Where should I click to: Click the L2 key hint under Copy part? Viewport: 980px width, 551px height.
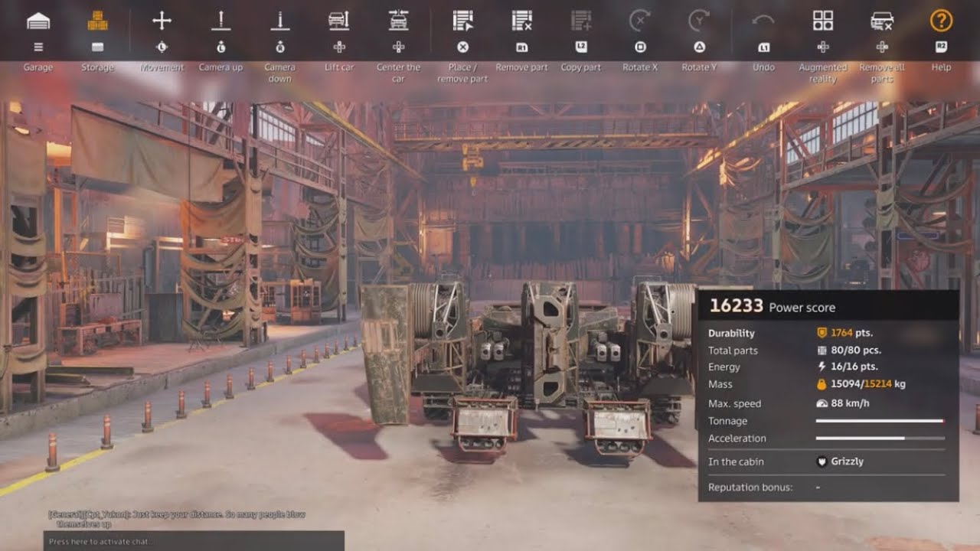[581, 47]
